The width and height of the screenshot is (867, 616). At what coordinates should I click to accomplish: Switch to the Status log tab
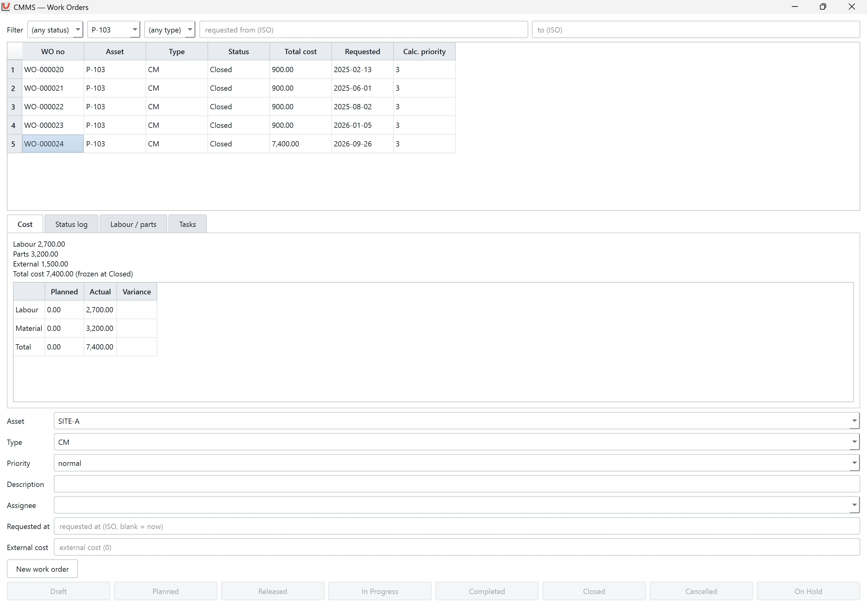pyautogui.click(x=71, y=224)
